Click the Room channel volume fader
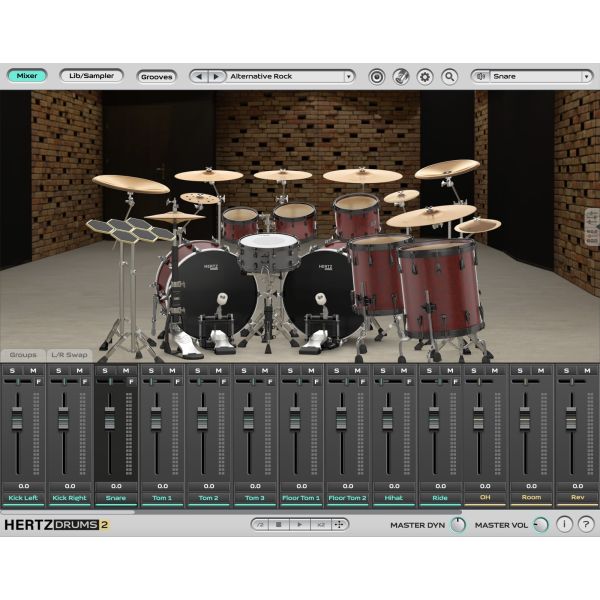This screenshot has height=600, width=600. pos(525,418)
